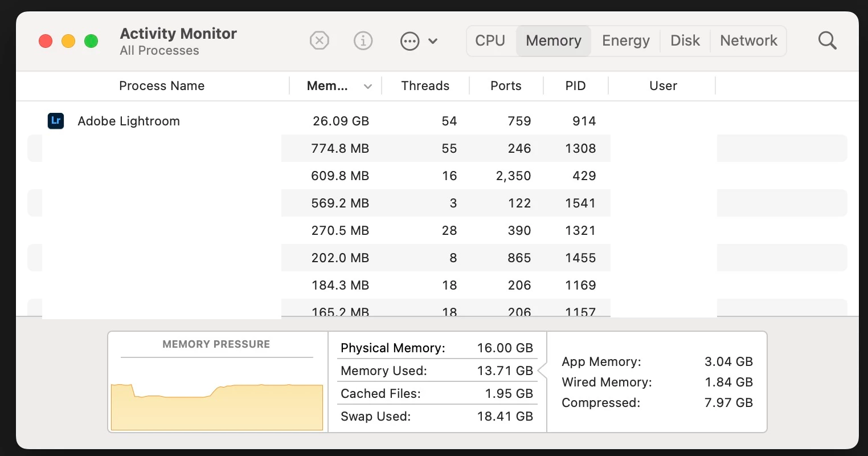This screenshot has width=868, height=456.
Task: Click the Inspect process info icon
Action: coord(363,41)
